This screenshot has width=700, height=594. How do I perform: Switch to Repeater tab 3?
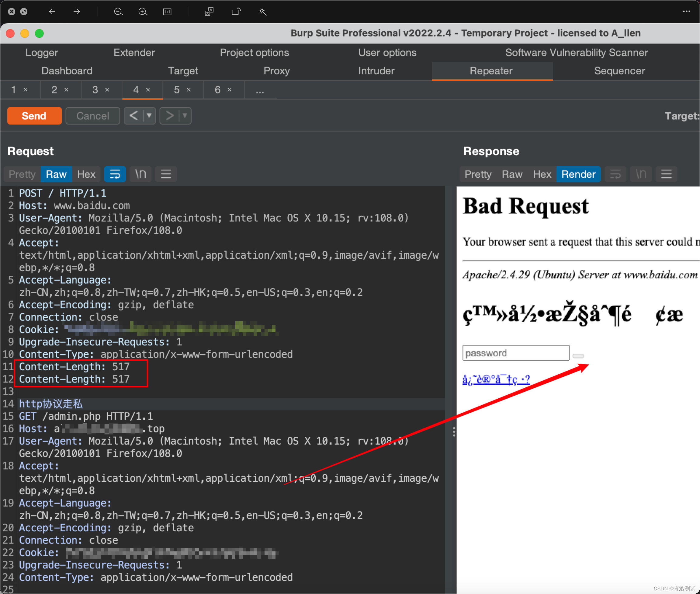(x=95, y=90)
